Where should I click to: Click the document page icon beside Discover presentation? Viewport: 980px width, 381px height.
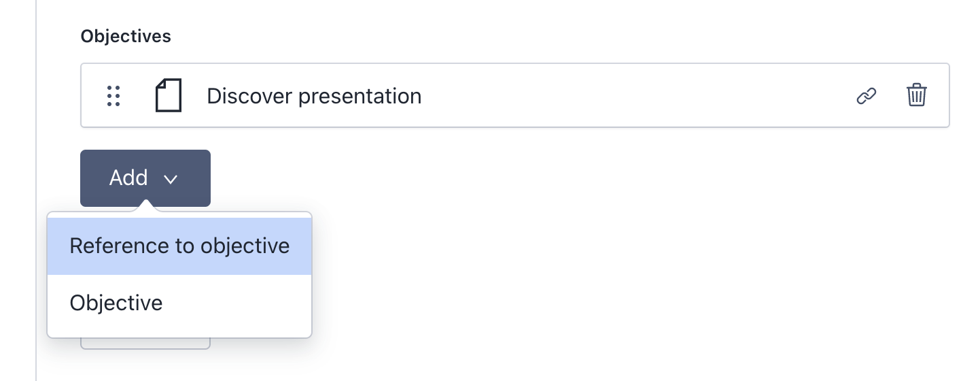point(169,95)
